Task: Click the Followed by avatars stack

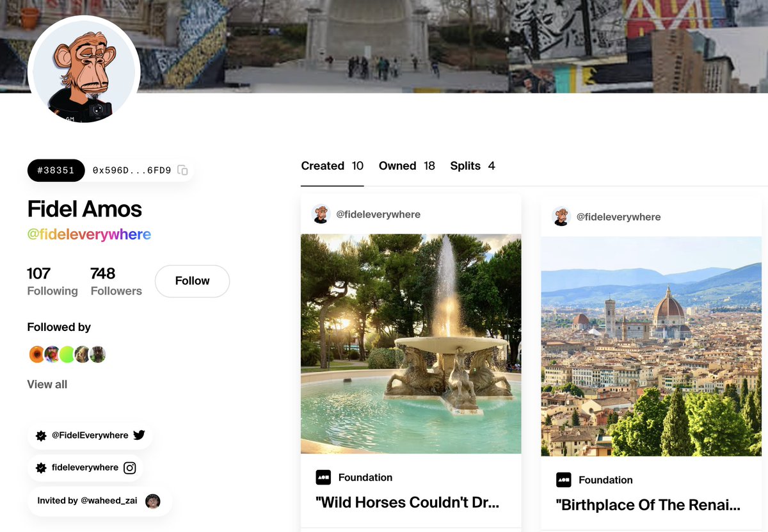Action: 67,354
